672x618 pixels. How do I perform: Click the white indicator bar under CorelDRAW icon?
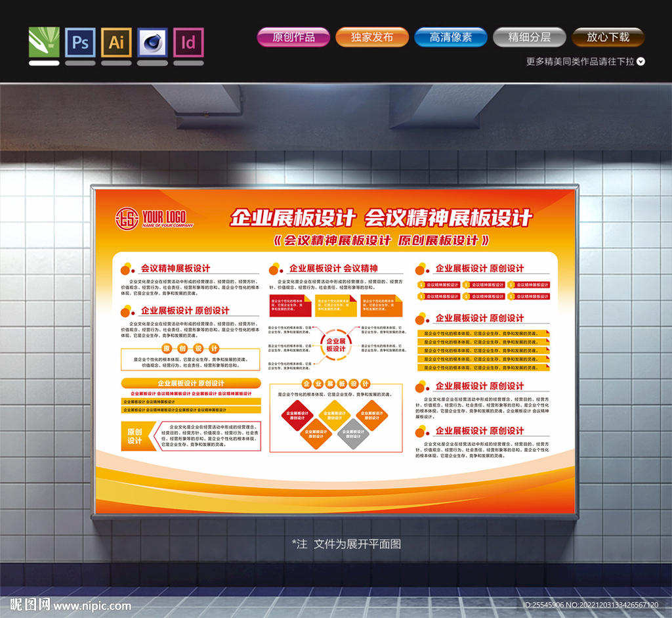(x=44, y=63)
